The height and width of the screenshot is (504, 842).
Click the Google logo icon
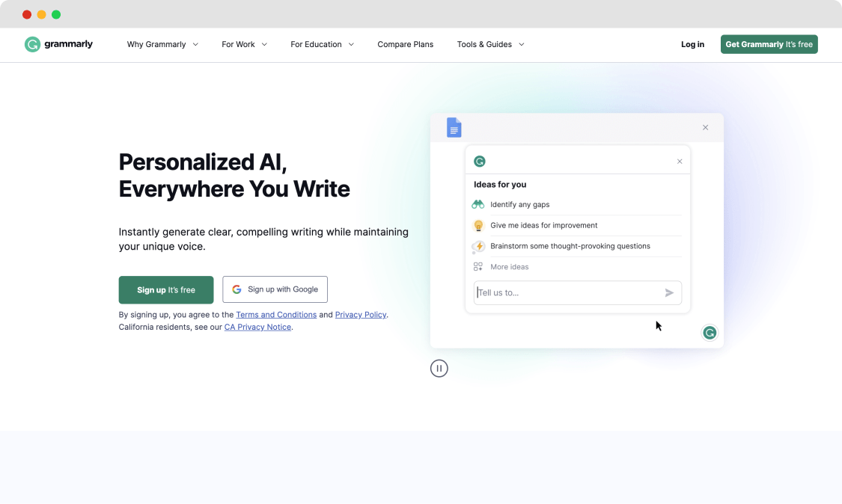(237, 289)
